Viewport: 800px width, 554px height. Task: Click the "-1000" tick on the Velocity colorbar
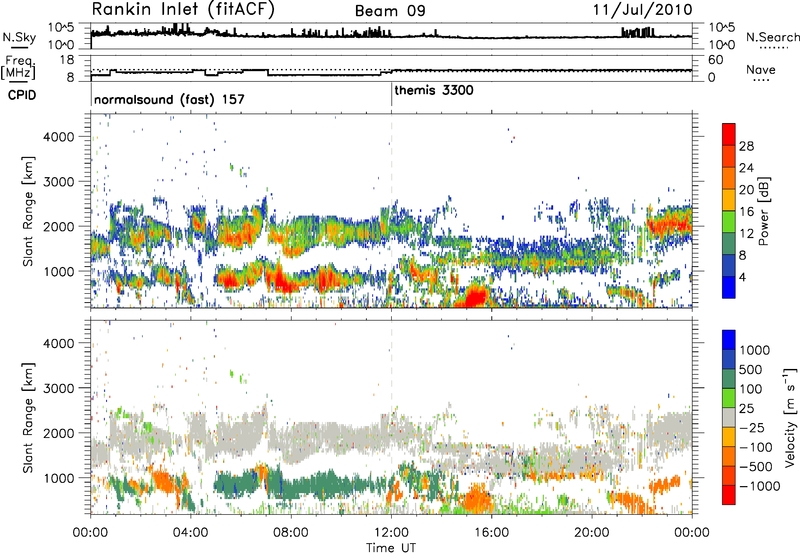760,486
